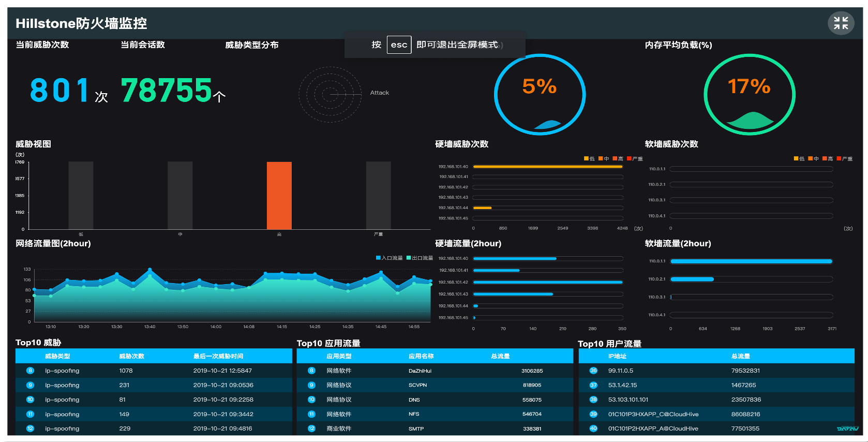Click the Attack radar chart

pyautogui.click(x=330, y=94)
